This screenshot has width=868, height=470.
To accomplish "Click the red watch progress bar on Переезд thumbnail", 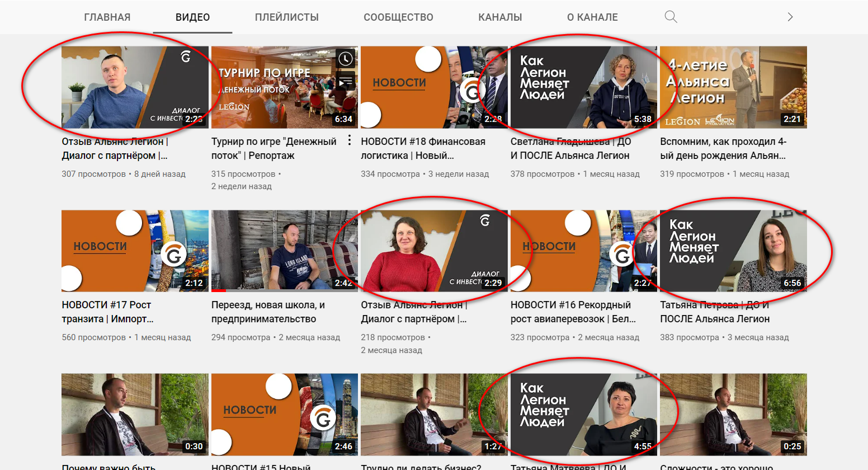I will (219, 290).
